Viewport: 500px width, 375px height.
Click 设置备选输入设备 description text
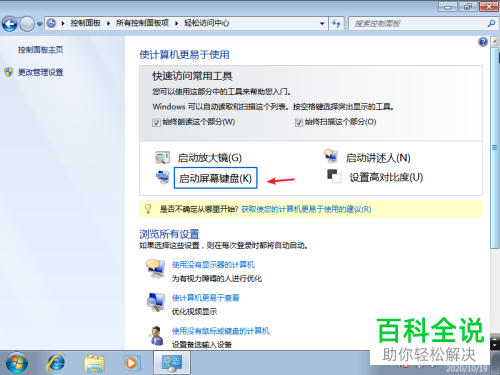(x=202, y=345)
